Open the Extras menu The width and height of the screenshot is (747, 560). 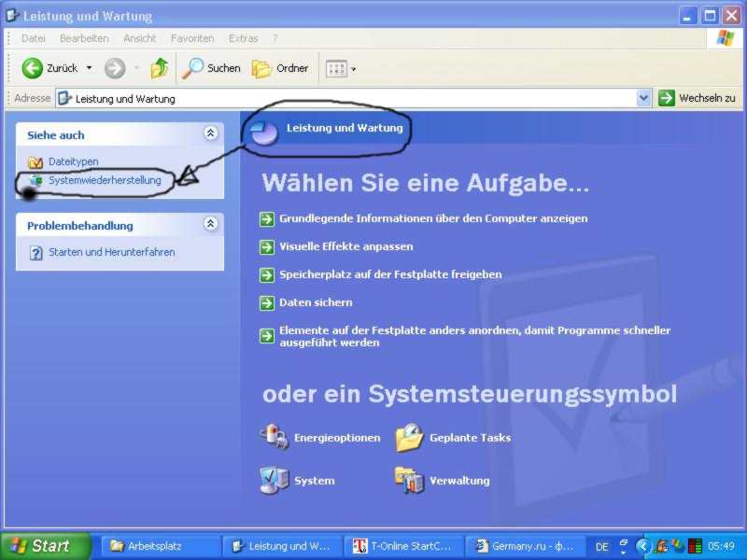tap(244, 38)
